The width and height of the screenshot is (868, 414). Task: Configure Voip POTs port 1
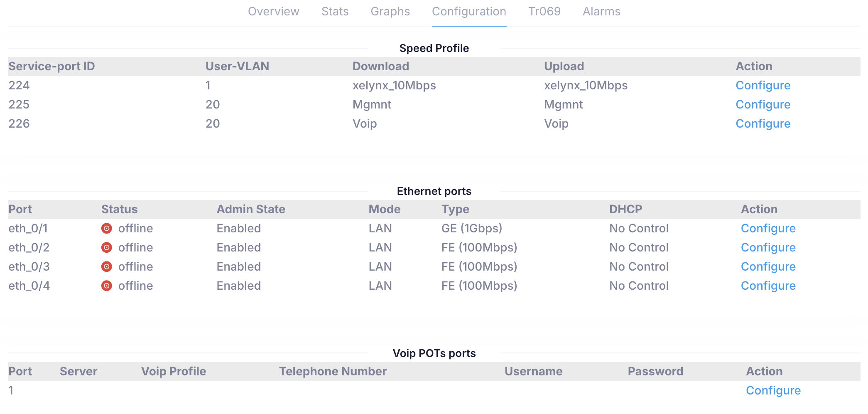click(x=773, y=390)
